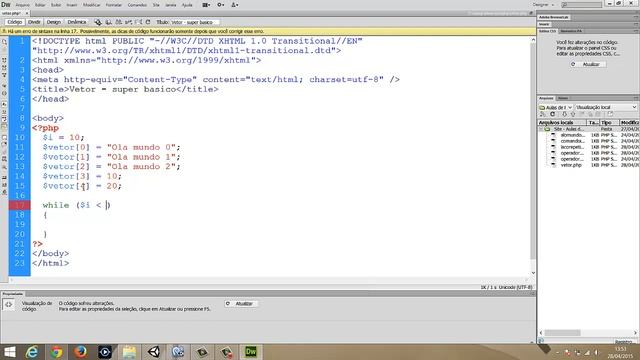Sort by Tipo column header
This screenshot has height=360, width=640.
[x=609, y=122]
